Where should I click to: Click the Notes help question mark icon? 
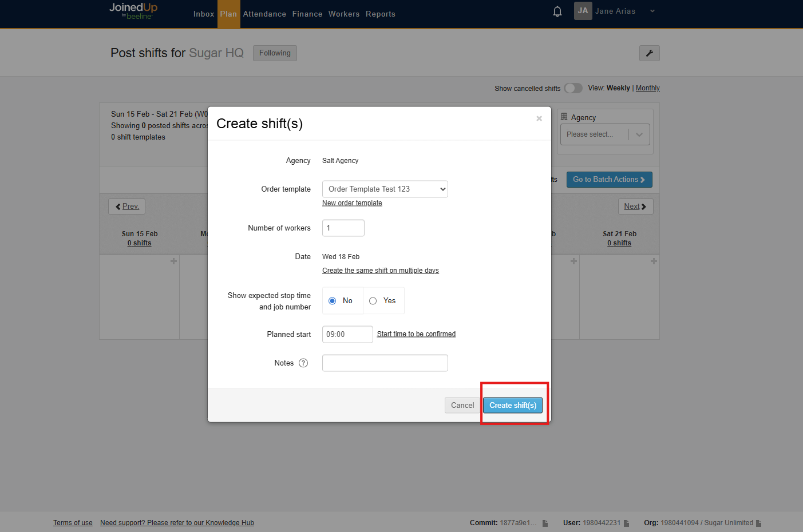(303, 363)
